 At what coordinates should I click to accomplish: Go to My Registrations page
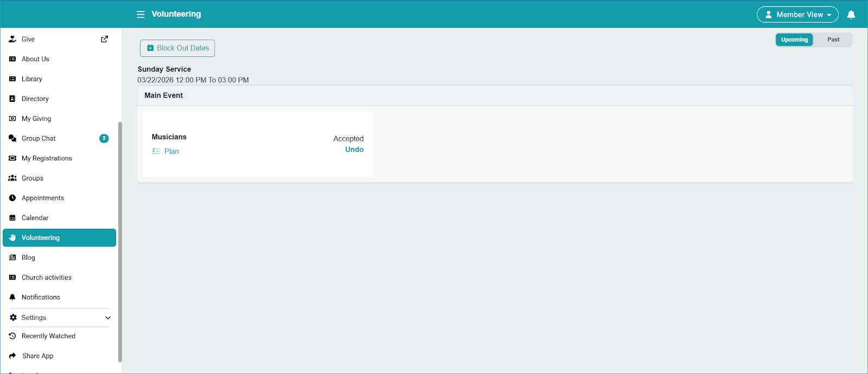point(47,158)
